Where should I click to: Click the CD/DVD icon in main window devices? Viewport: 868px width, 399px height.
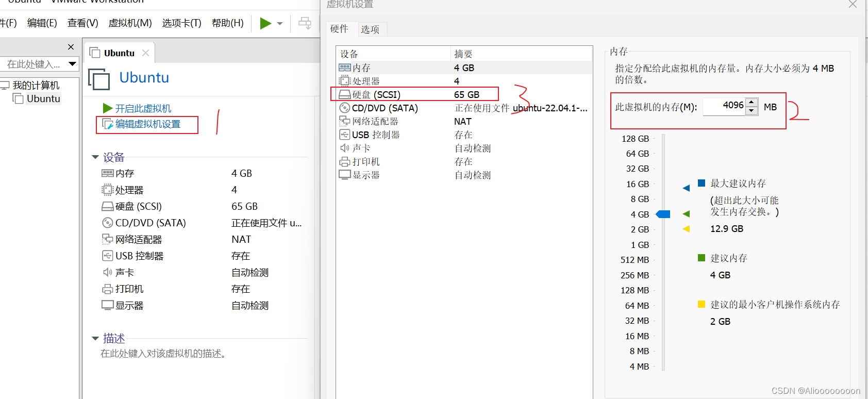(107, 223)
